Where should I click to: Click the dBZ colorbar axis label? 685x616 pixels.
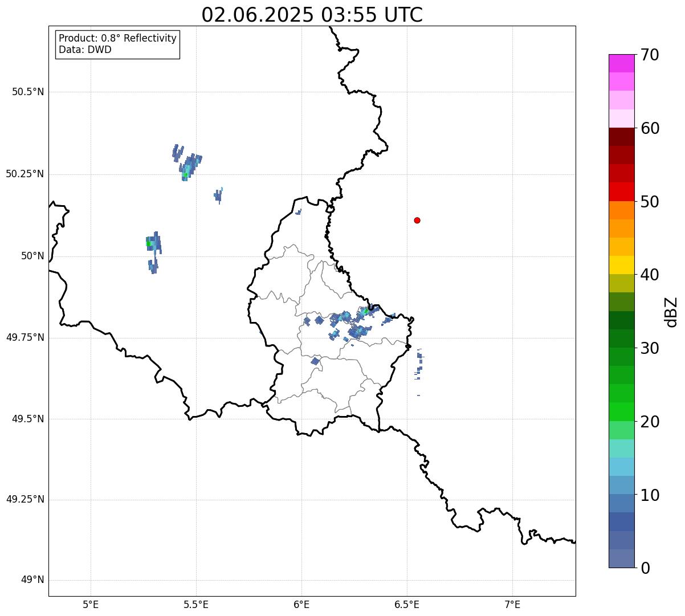(671, 311)
